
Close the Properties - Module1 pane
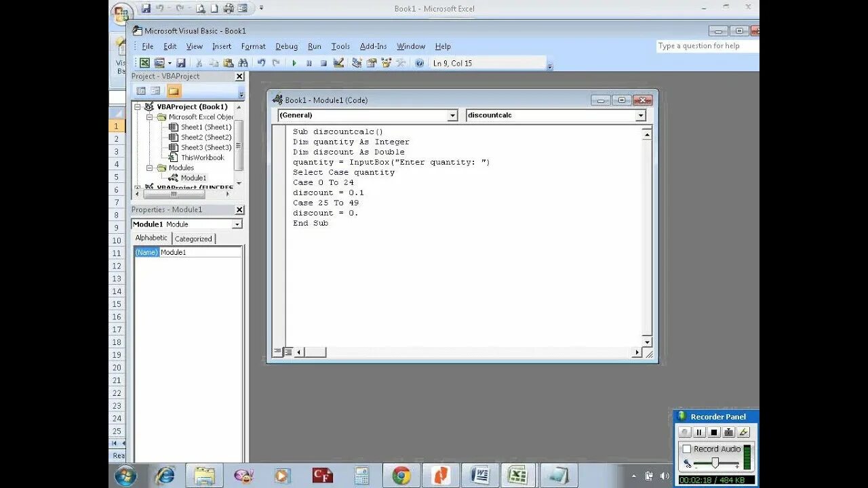point(239,210)
